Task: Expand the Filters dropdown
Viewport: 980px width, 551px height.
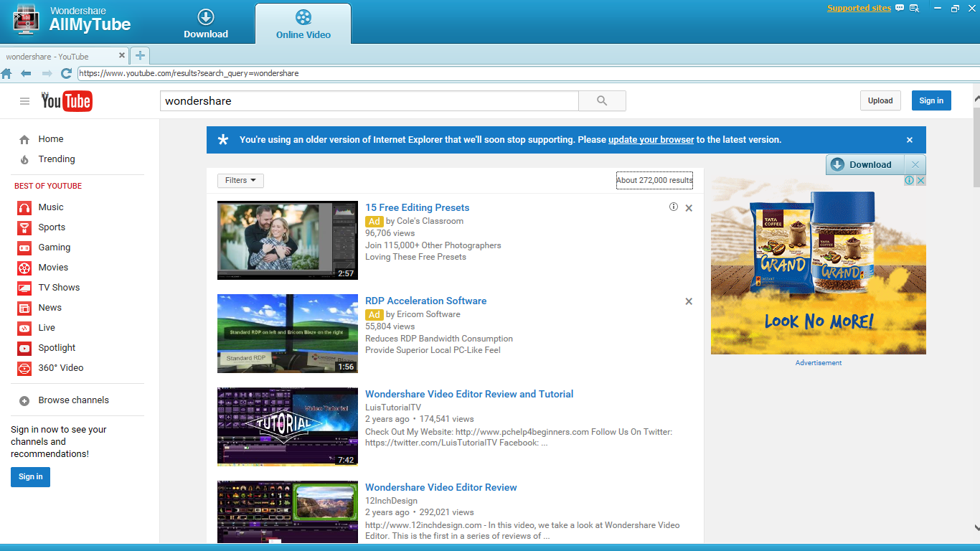Action: 240,181
